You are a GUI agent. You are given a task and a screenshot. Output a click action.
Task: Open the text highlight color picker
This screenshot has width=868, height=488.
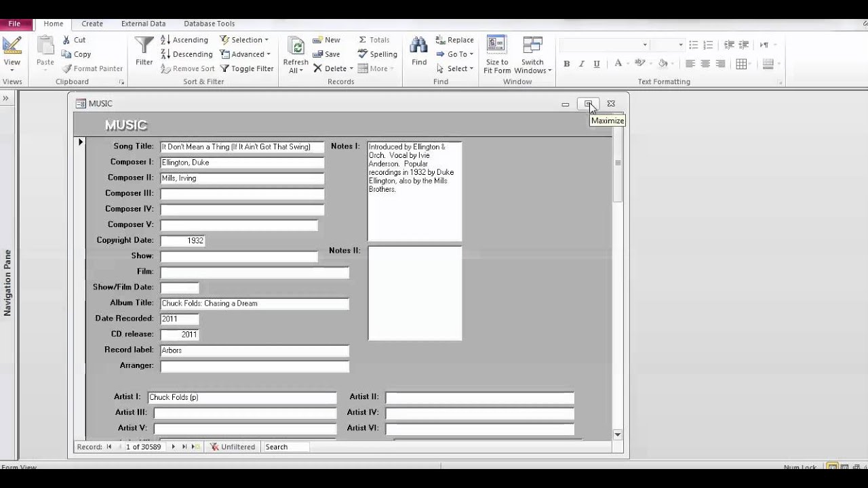pos(639,64)
